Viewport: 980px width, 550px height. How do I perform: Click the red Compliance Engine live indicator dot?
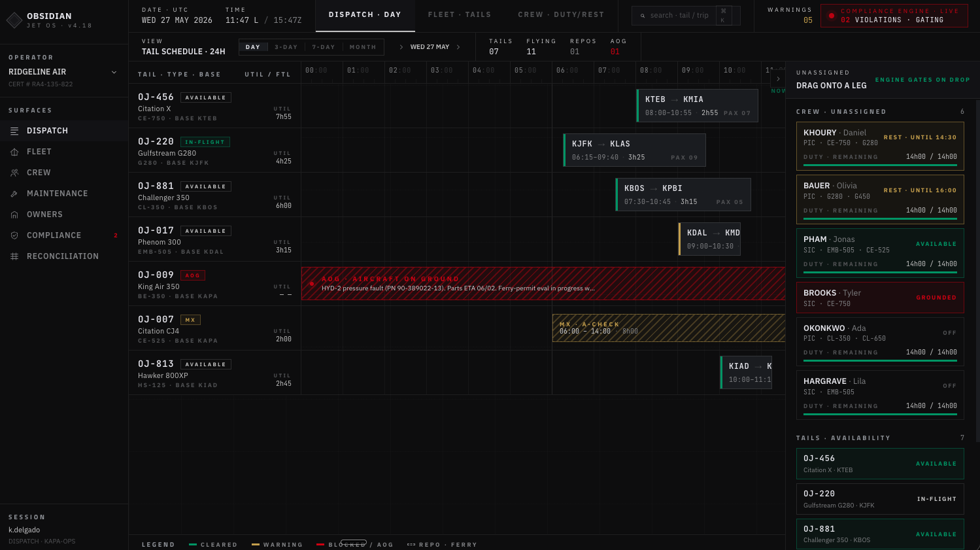(x=831, y=16)
